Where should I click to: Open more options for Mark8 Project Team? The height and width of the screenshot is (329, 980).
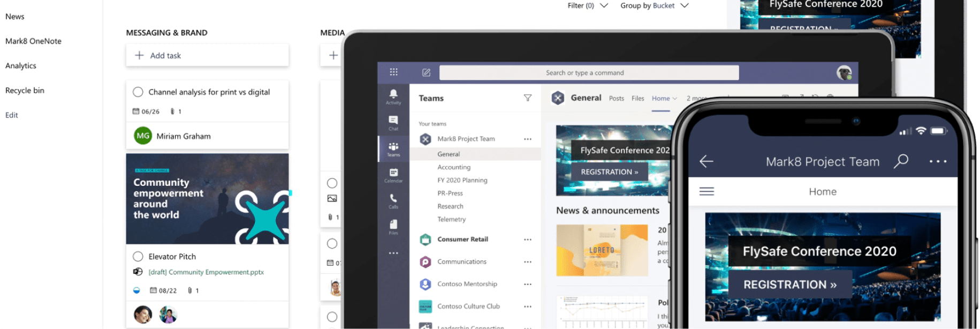(528, 139)
